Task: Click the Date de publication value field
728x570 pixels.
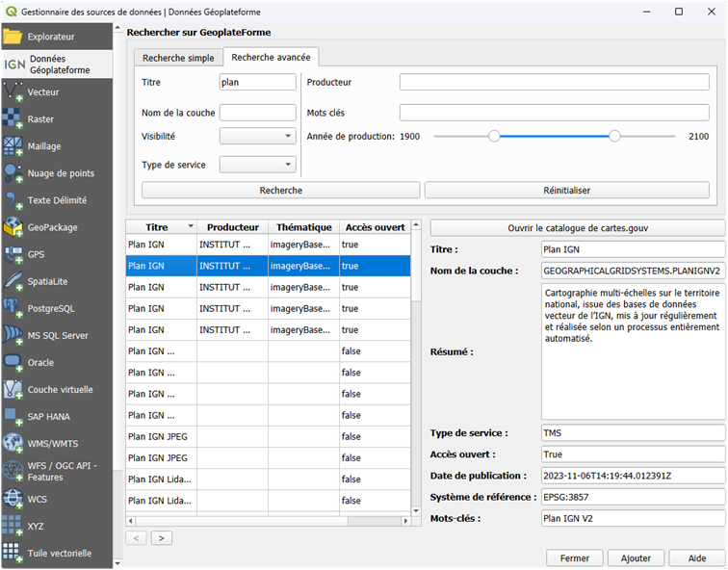Action: (x=634, y=476)
